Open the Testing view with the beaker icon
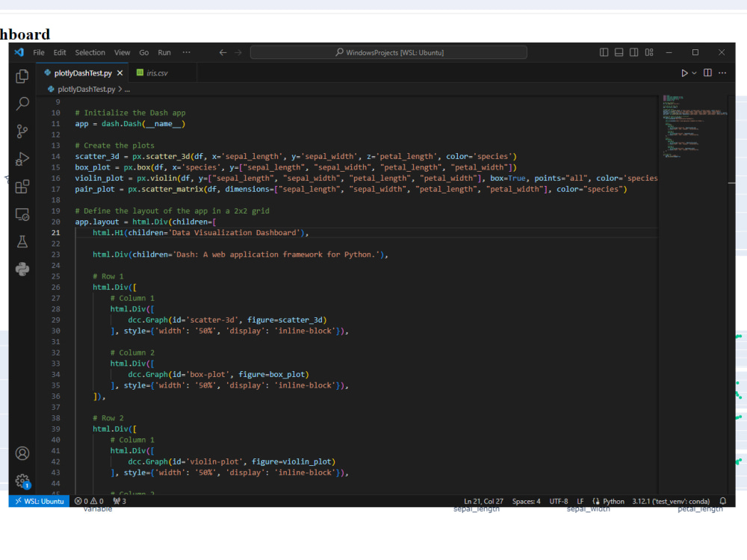The image size is (747, 560). (22, 241)
